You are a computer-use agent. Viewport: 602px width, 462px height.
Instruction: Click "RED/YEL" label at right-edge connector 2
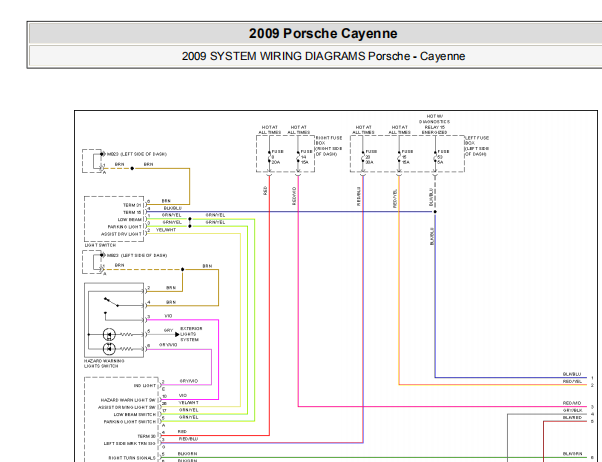572,381
